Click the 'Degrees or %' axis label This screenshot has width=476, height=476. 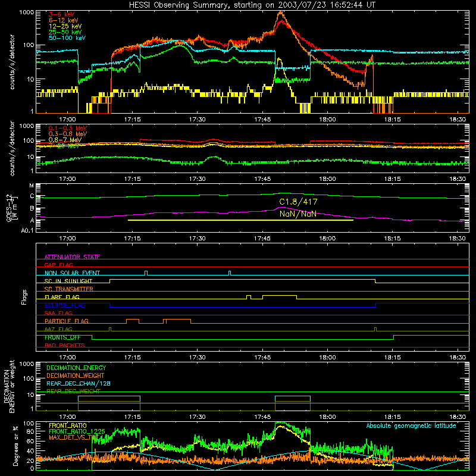tap(16, 446)
